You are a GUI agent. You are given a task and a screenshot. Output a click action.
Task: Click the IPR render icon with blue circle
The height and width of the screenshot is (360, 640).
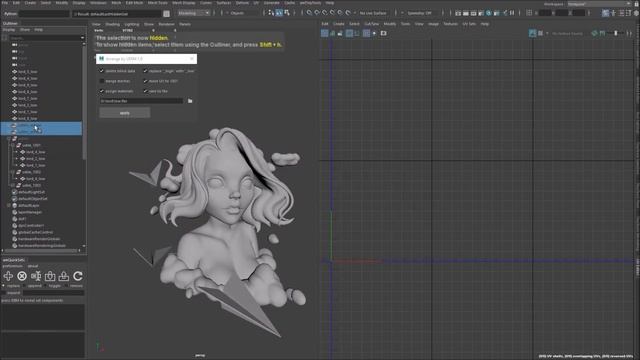click(489, 13)
